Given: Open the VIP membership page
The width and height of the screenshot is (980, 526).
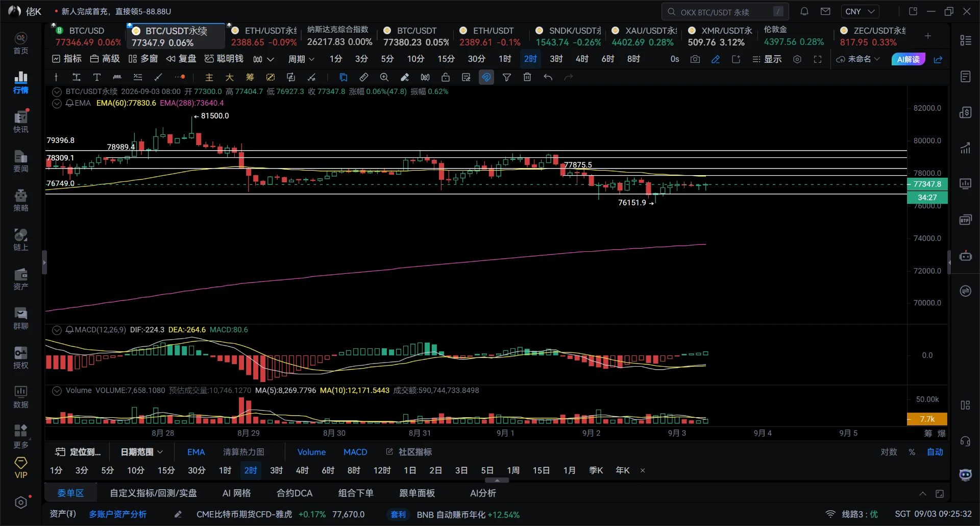Looking at the screenshot, I should coord(21,468).
